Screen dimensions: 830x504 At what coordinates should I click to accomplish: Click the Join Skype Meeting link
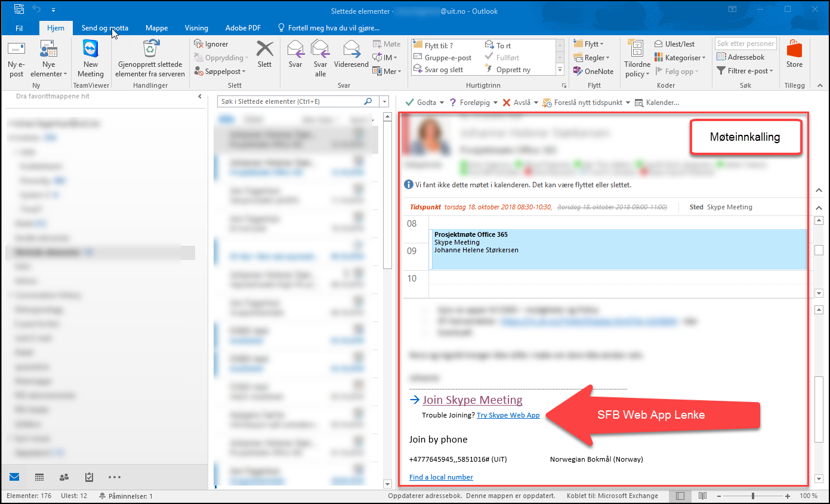[472, 400]
